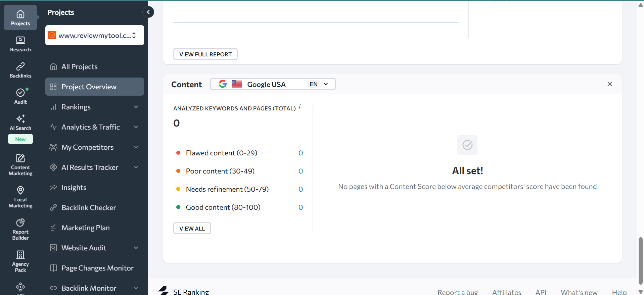This screenshot has width=644, height=295.
Task: Click the SE Ranking footer logo
Action: point(184,291)
